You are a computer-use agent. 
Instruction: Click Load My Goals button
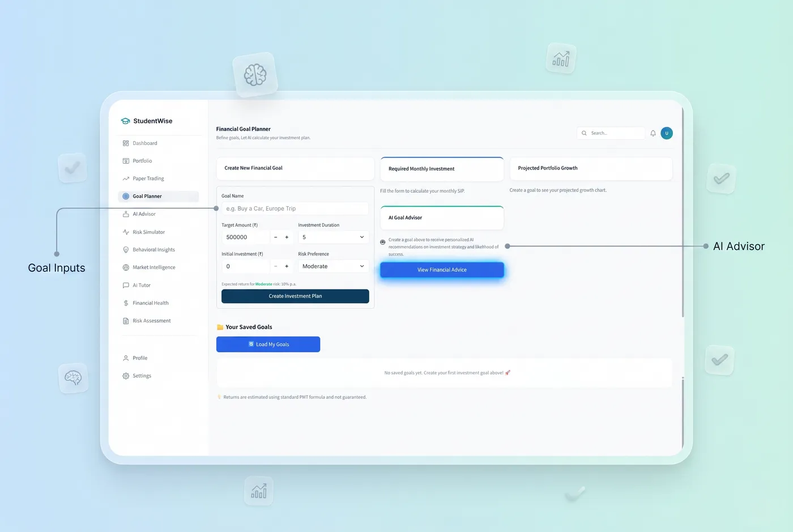[x=268, y=344]
